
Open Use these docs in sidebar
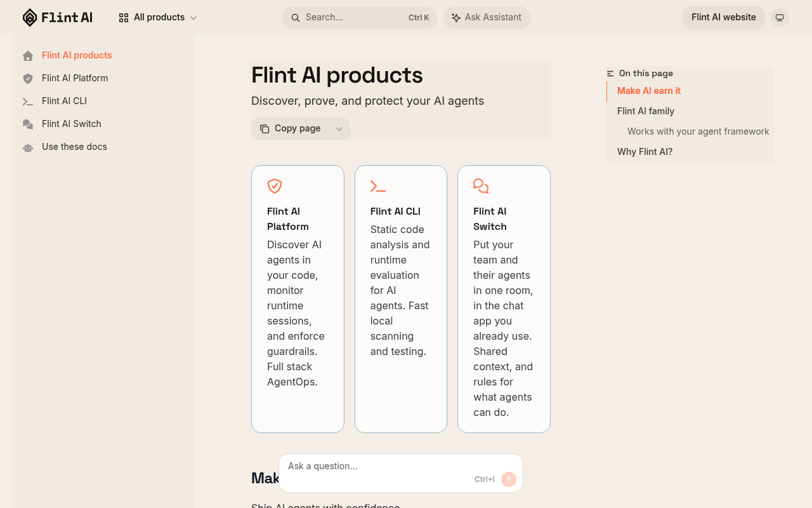pyautogui.click(x=74, y=147)
